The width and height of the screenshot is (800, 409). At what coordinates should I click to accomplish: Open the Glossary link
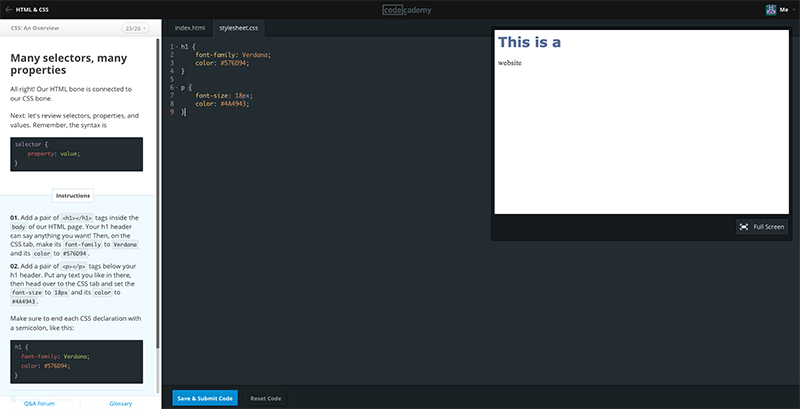coord(121,403)
